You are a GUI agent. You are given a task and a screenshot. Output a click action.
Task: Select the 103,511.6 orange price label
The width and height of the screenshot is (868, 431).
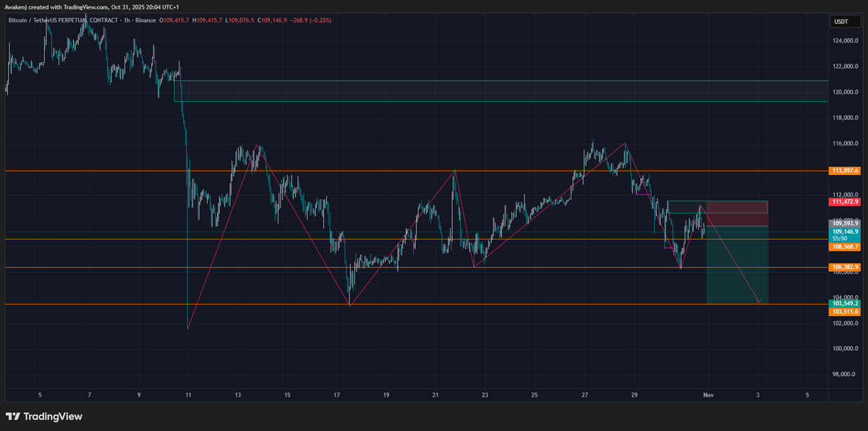click(844, 312)
